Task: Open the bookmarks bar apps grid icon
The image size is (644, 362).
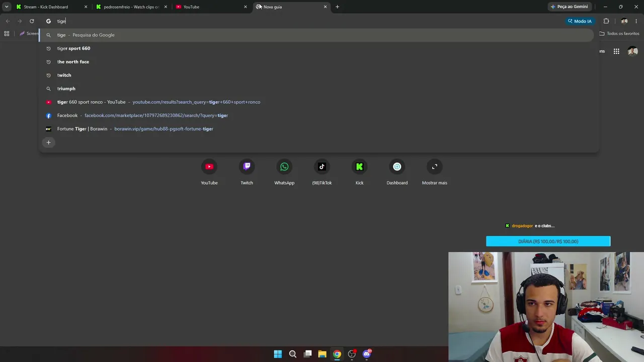Action: click(x=7, y=34)
